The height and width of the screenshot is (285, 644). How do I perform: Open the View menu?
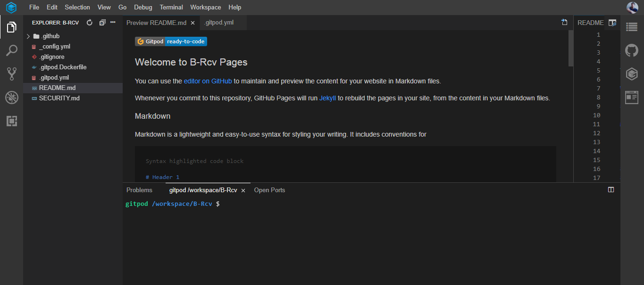click(104, 8)
